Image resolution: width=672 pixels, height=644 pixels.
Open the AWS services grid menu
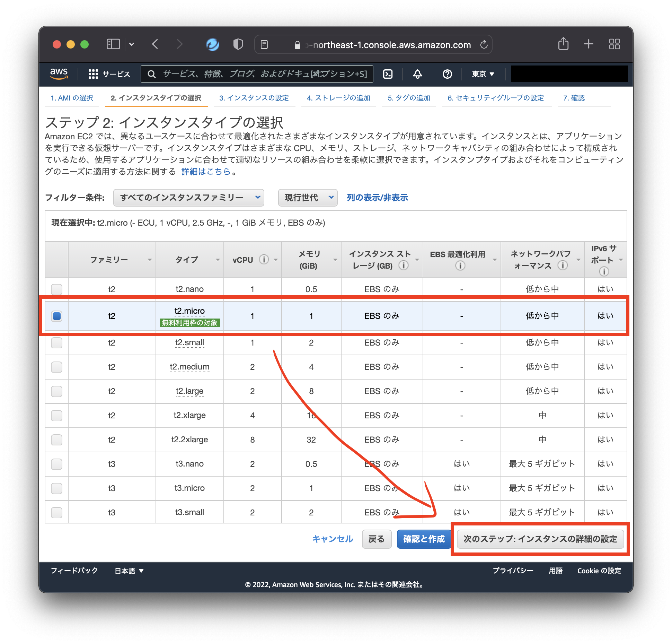point(93,74)
